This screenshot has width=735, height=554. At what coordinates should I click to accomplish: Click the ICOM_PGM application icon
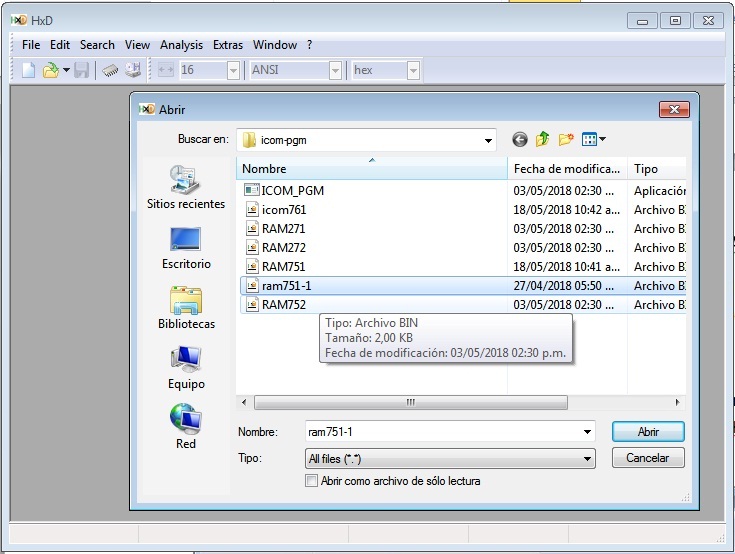252,190
